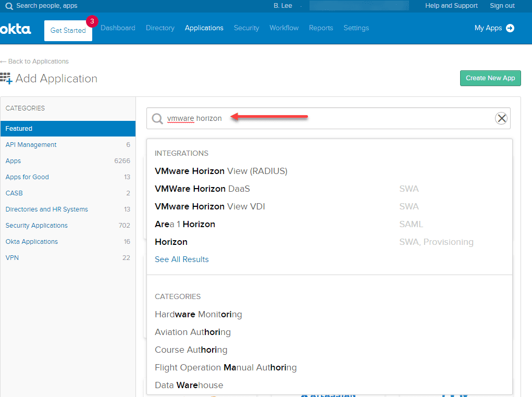This screenshot has height=397, width=532.
Task: Click the My Apps link
Action: click(x=488, y=28)
